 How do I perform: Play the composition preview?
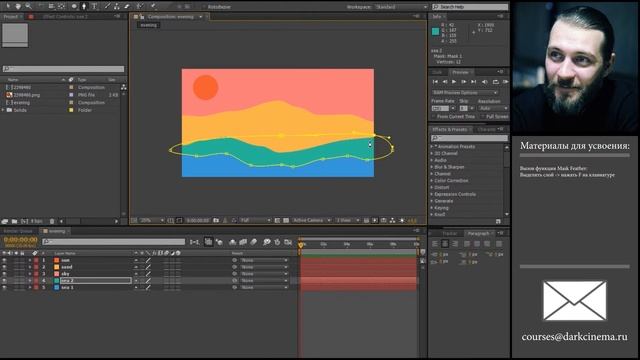click(x=454, y=82)
